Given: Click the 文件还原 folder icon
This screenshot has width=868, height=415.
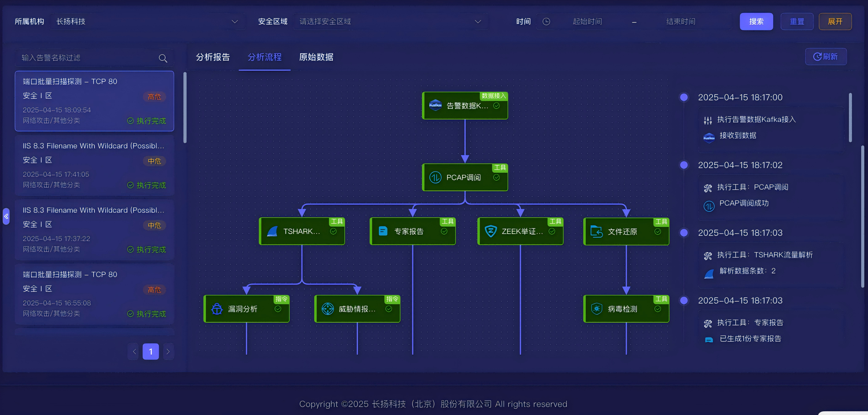Looking at the screenshot, I should [x=597, y=232].
